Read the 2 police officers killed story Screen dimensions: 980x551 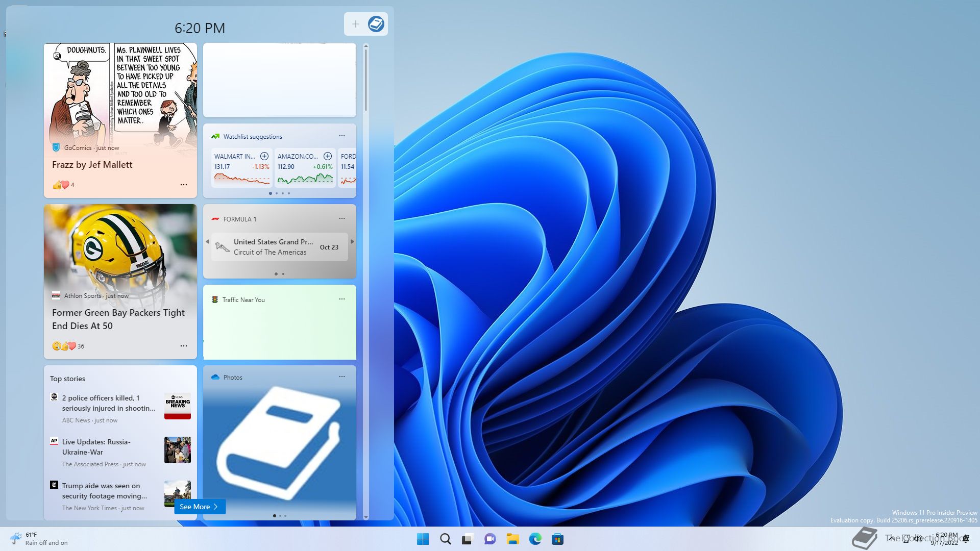tap(109, 403)
